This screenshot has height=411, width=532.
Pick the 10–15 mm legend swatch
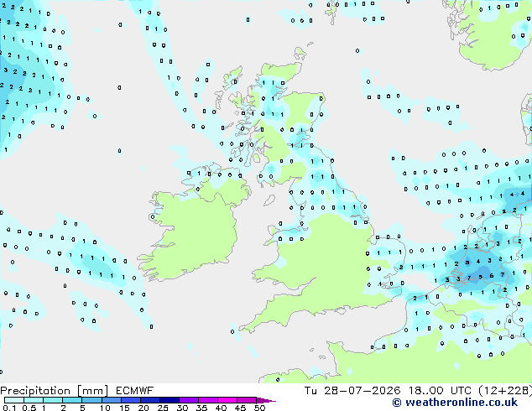coord(111,400)
